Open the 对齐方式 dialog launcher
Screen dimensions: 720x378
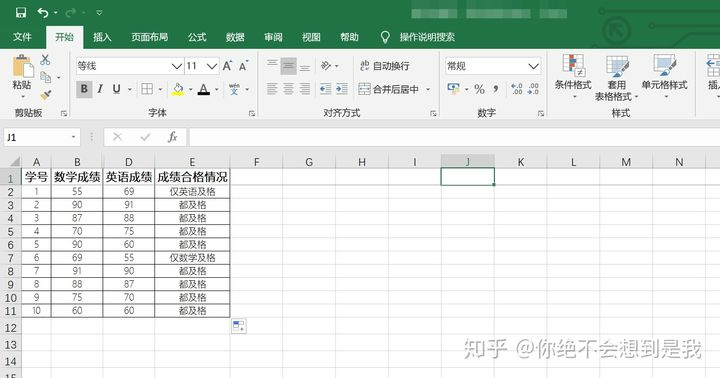(x=433, y=113)
